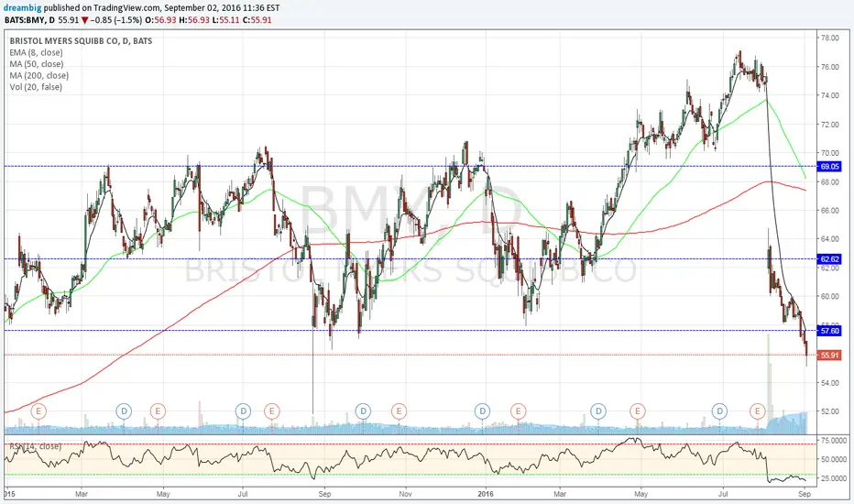Click the BRISTOL MYERS SQUIBB CO legend title
The image size is (854, 504).
tap(81, 41)
